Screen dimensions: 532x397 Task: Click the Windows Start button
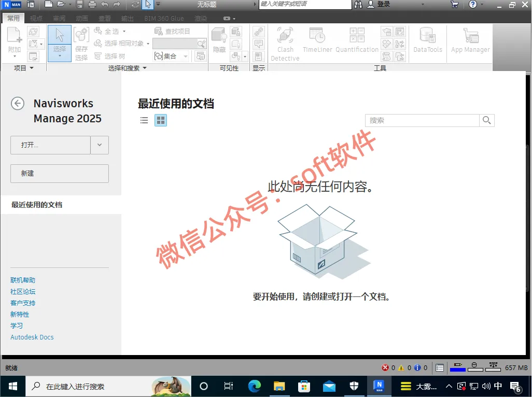(x=13, y=386)
